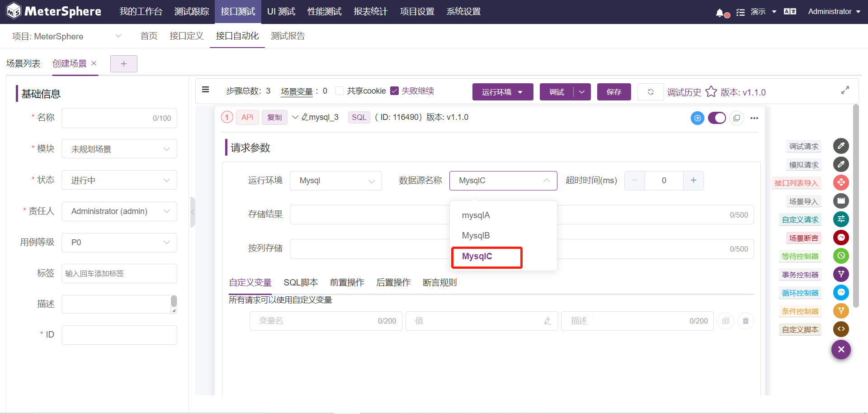The height and width of the screenshot is (414, 868).
Task: Open the hamburger menu beside step count
Action: point(205,90)
